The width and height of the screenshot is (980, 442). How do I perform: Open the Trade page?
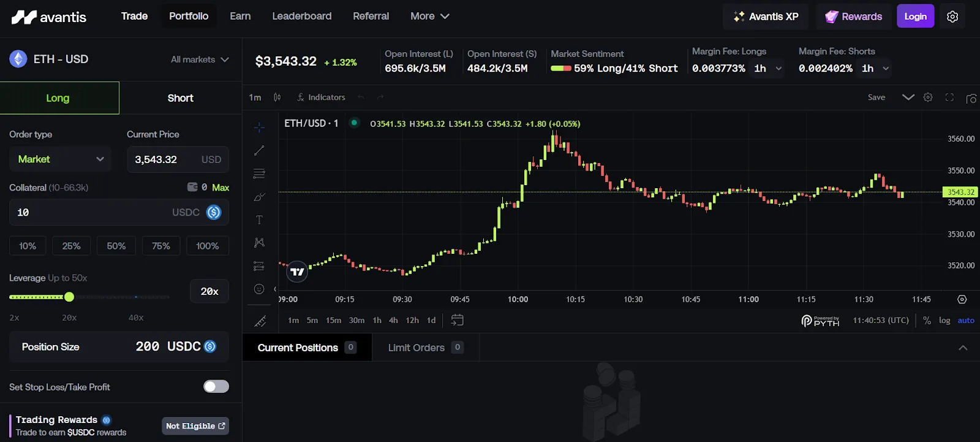click(x=134, y=17)
